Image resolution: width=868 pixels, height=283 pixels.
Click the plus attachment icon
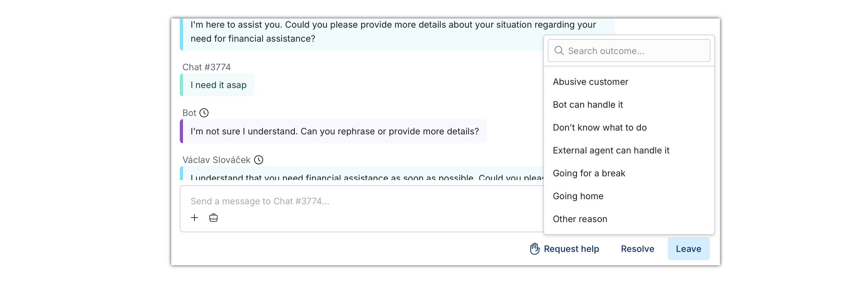pyautogui.click(x=194, y=218)
